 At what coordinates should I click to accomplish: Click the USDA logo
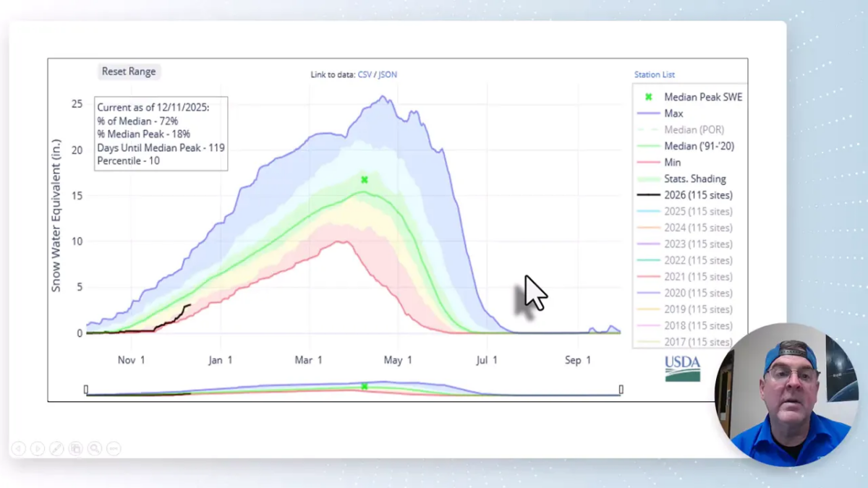pyautogui.click(x=682, y=368)
